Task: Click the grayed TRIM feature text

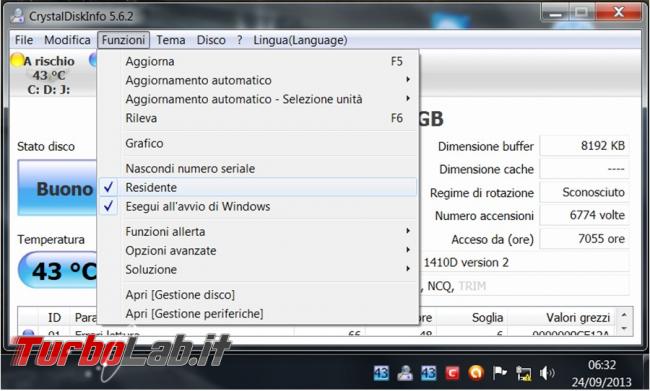Action: pyautogui.click(x=472, y=286)
